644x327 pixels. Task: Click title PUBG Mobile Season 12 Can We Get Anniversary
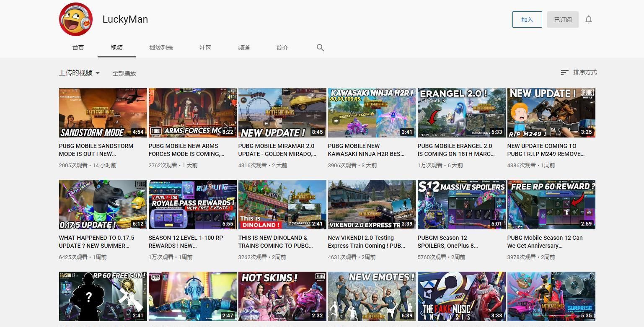click(545, 242)
